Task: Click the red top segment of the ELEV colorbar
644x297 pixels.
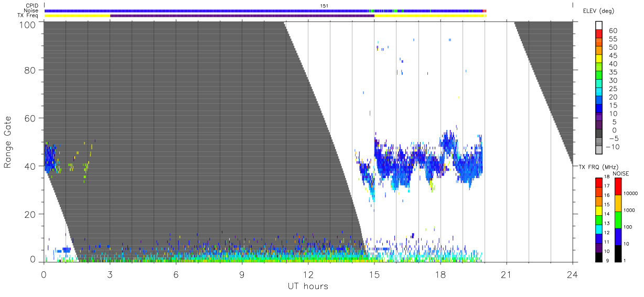Action: click(599, 35)
